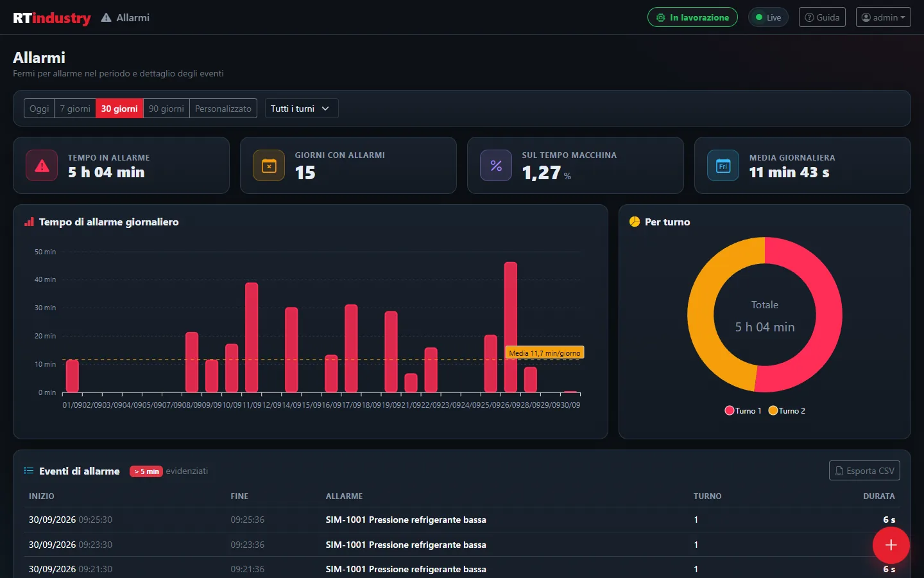Image resolution: width=924 pixels, height=578 pixels.
Task: Click the red plus floating action button
Action: point(891,545)
